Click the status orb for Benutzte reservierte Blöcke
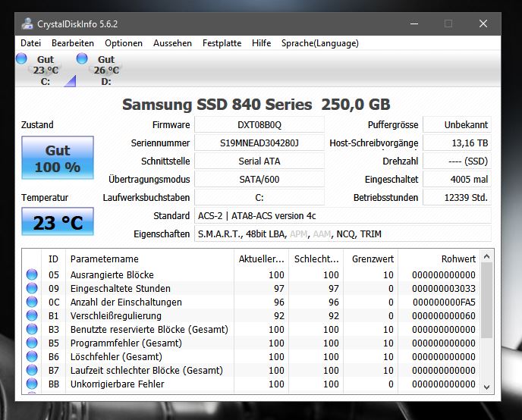Screen dimensions: 522x420 click(32, 329)
